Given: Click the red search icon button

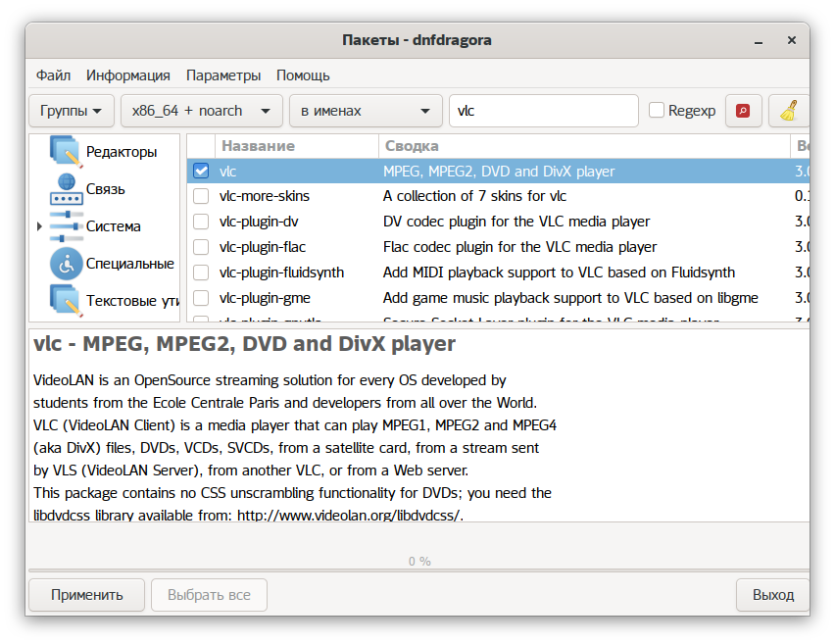Looking at the screenshot, I should coord(743,111).
